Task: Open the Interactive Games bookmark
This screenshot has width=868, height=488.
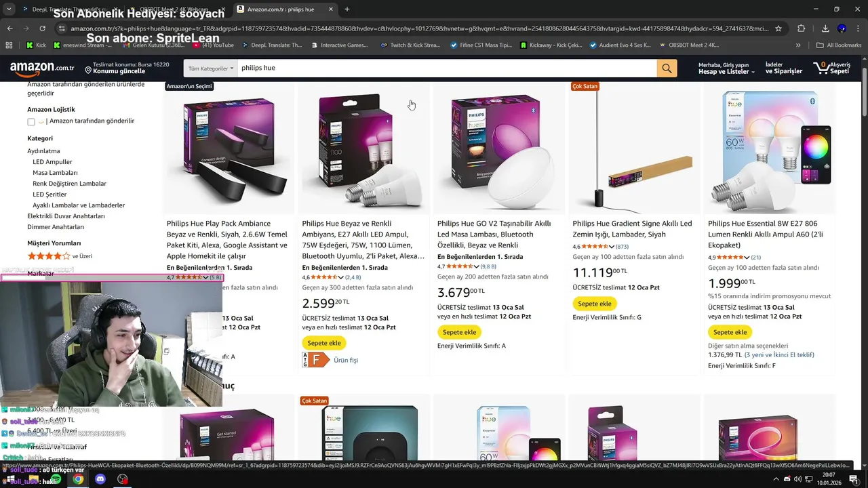Action: pos(339,45)
